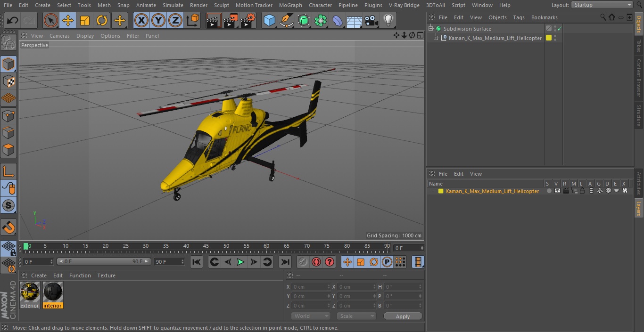Go to end of animation

click(285, 262)
